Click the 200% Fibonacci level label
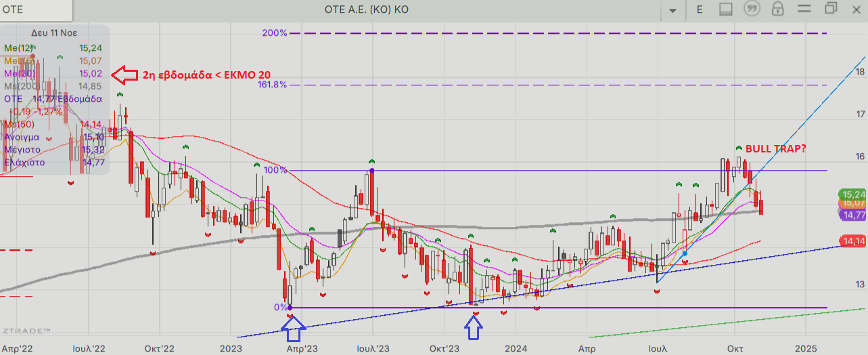This screenshot has height=355, width=868. (x=275, y=33)
